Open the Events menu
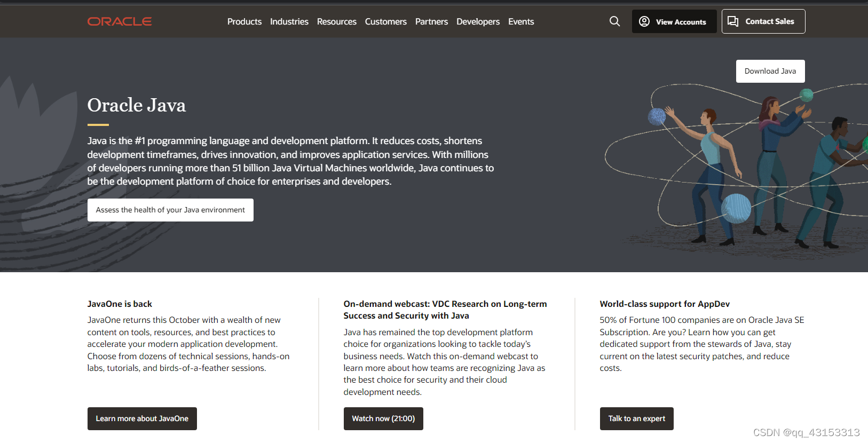Screen dimensions: 868x443 pos(521,21)
